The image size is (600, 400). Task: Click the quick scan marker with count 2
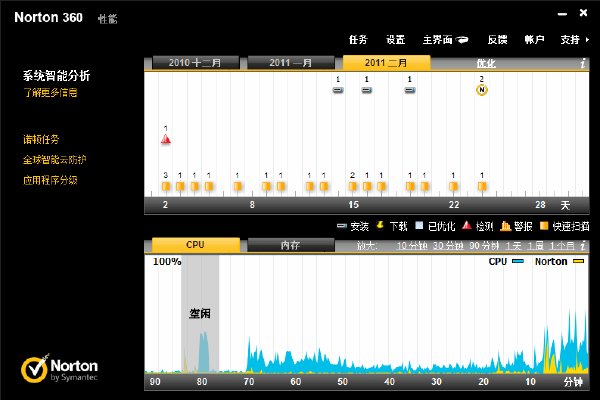tap(352, 186)
